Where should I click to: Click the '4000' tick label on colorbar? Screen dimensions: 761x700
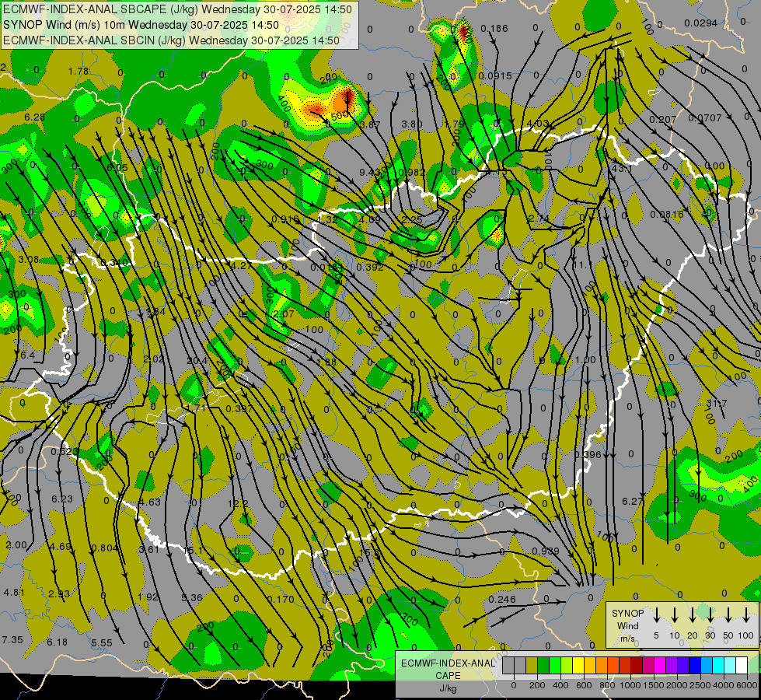pos(724,685)
